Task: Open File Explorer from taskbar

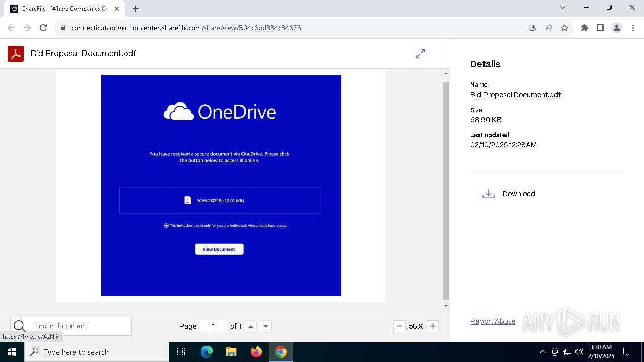Action: 231,352
